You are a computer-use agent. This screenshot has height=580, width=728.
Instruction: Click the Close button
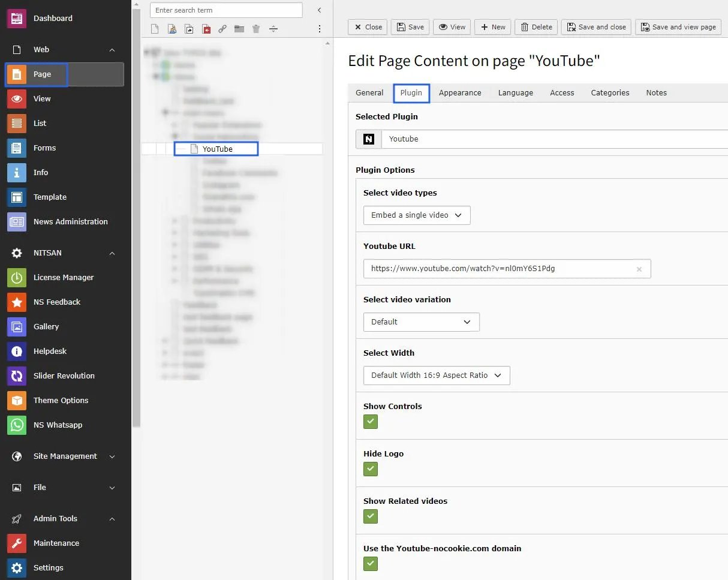(368, 27)
